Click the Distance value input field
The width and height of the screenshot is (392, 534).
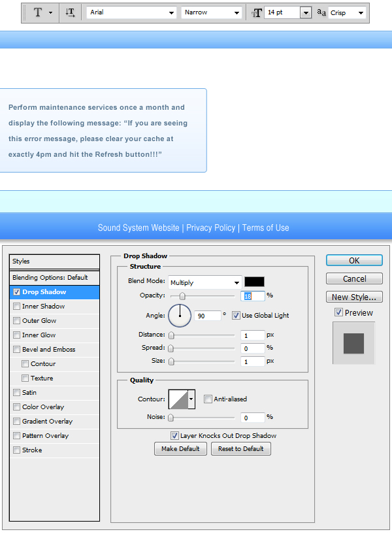click(x=252, y=335)
